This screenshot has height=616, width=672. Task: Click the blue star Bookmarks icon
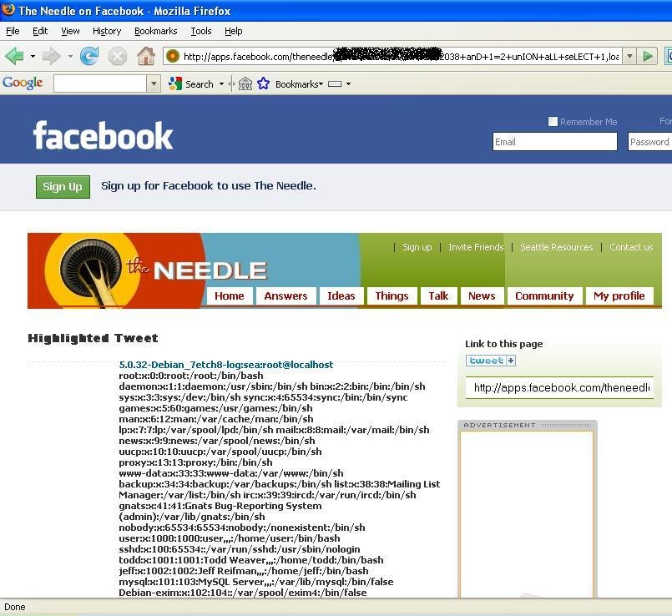(263, 83)
